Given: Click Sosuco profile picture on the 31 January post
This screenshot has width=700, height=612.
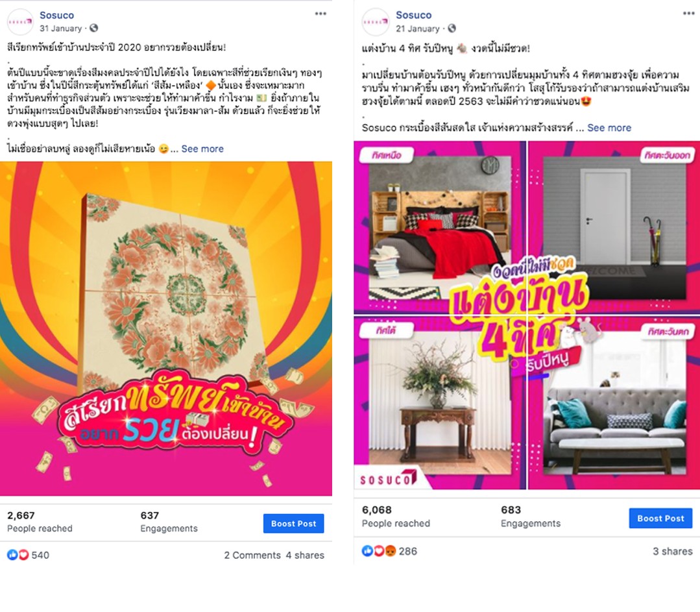Looking at the screenshot, I should [20, 21].
